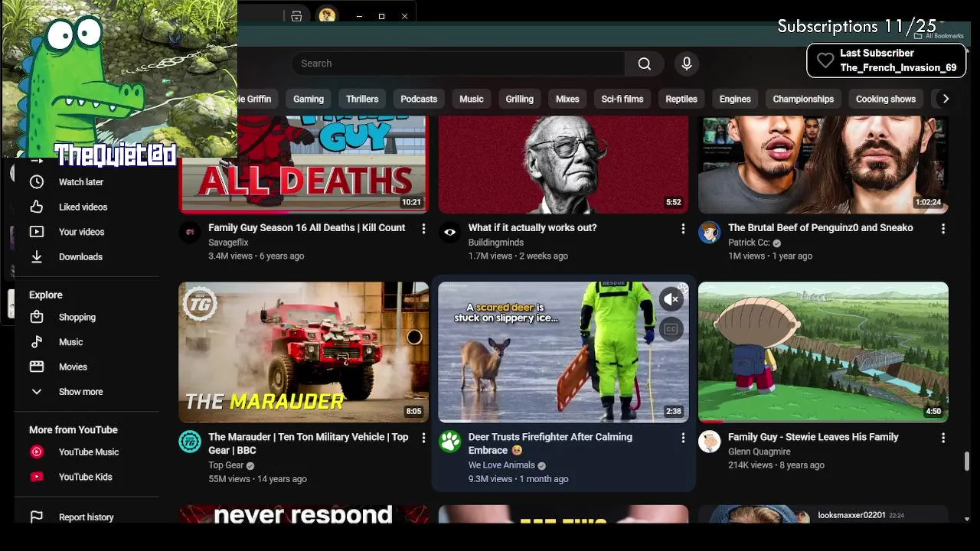Viewport: 980px width, 551px height.
Task: Select the browser tab with cartoon favicon
Action: (x=327, y=15)
